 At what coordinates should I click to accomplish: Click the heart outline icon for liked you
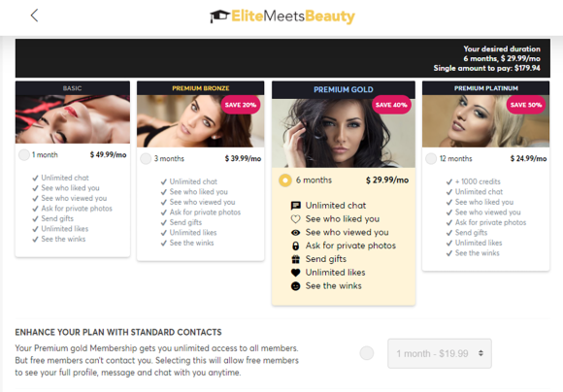click(295, 219)
